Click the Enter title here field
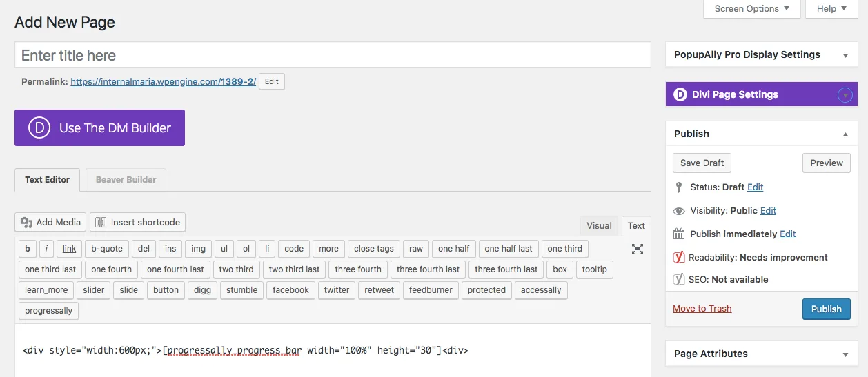Viewport: 868px width, 377px height. point(332,55)
